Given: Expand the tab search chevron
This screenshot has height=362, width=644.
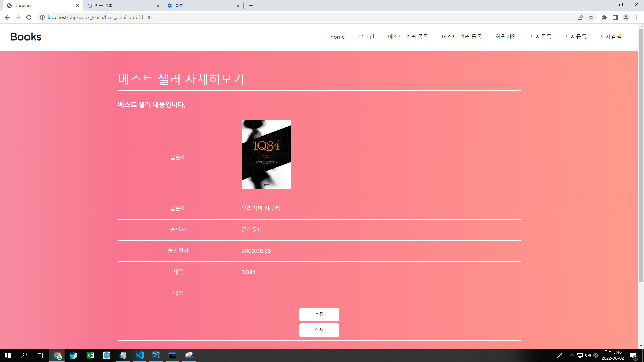Looking at the screenshot, I should [x=590, y=5].
